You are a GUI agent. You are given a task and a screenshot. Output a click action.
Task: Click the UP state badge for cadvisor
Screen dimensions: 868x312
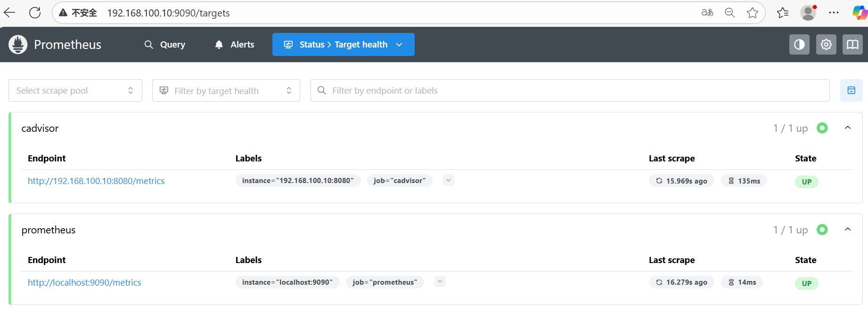pyautogui.click(x=807, y=182)
